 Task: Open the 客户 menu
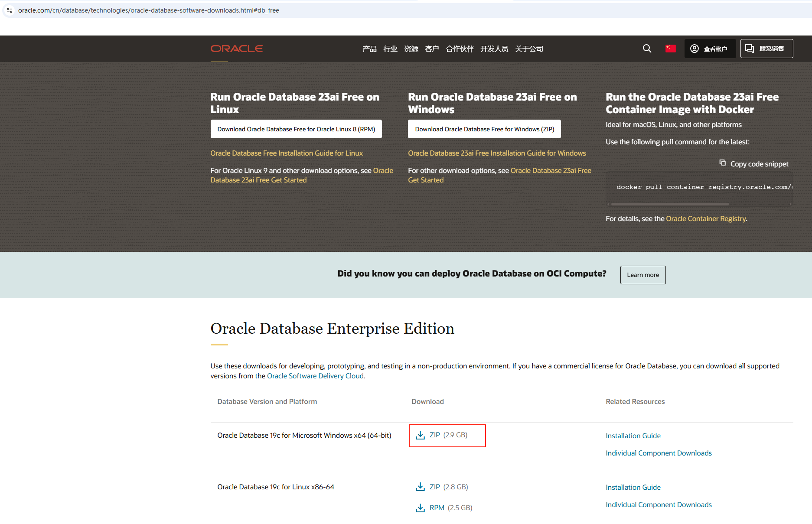(432, 49)
